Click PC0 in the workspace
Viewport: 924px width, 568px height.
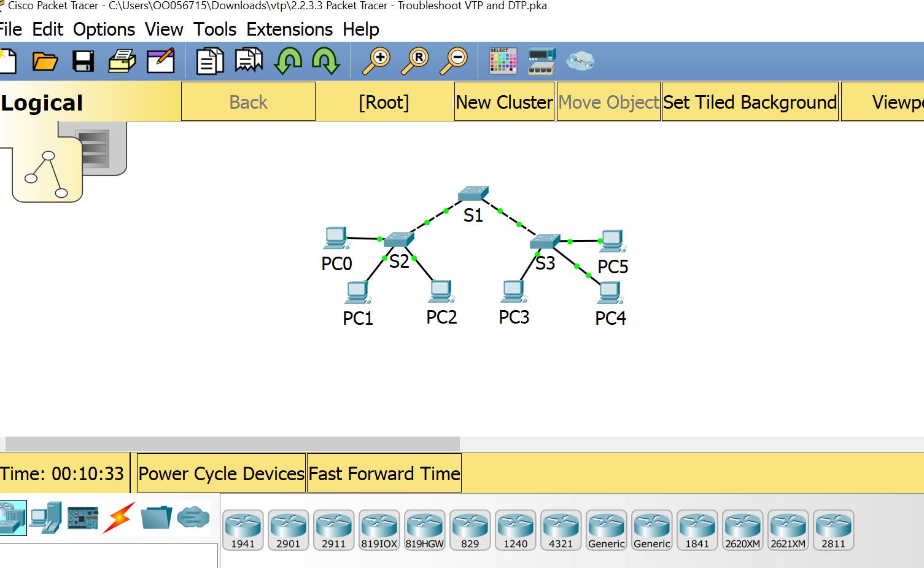click(335, 238)
